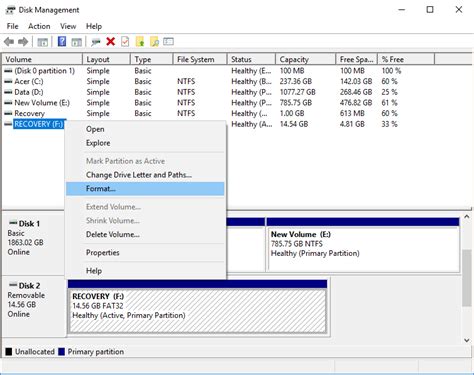474x375 pixels.
Task: Click the drive icon beside (Disk 0 partition 1)
Action: click(8, 71)
